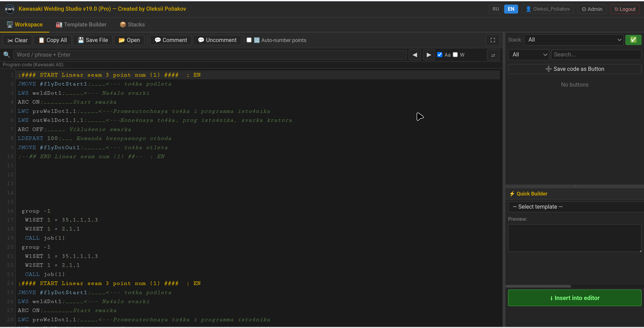Image resolution: width=644 pixels, height=328 pixels.
Task: Click the find previous arrow icon
Action: point(415,55)
